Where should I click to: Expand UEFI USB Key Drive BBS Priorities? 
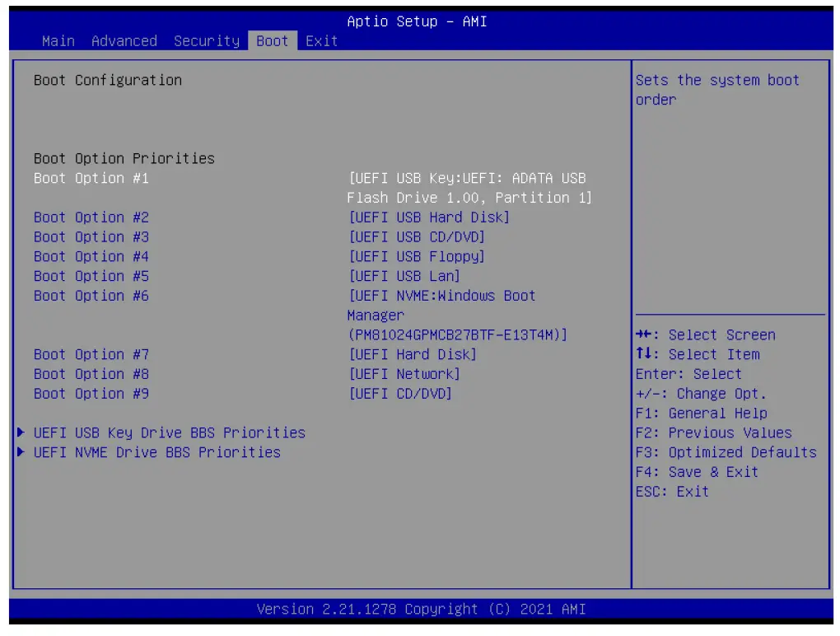169,433
